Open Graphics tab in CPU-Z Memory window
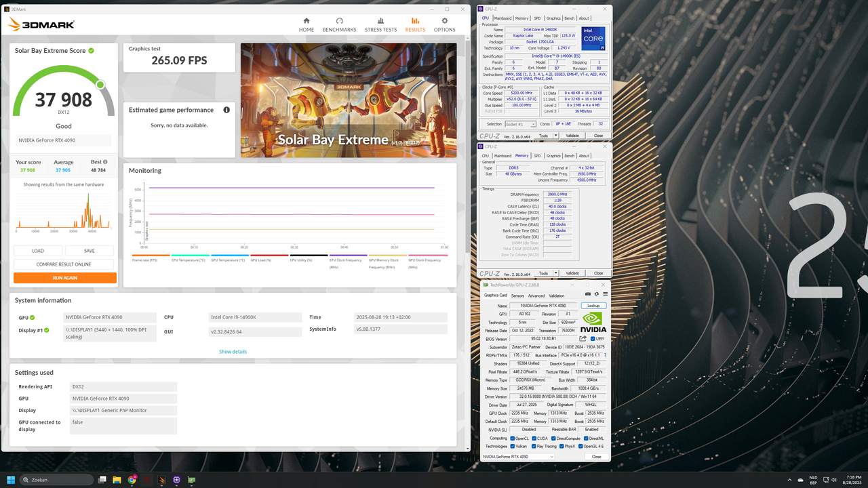Screen dimensions: 868x488 tap(553, 156)
